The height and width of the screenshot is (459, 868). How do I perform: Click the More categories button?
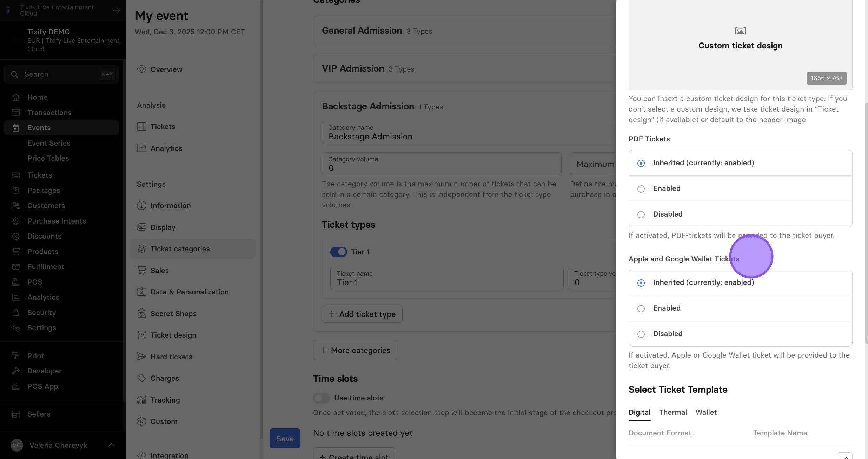pyautogui.click(x=355, y=350)
